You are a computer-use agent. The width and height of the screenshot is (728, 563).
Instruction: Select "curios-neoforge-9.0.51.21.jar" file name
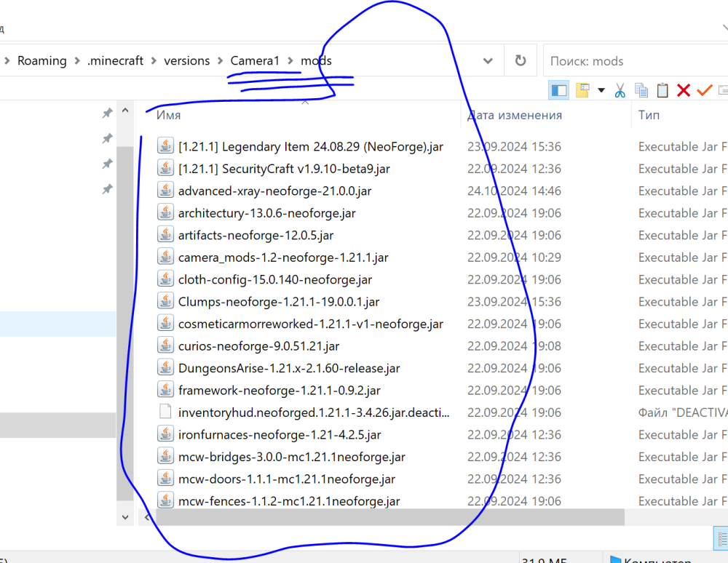click(x=258, y=346)
